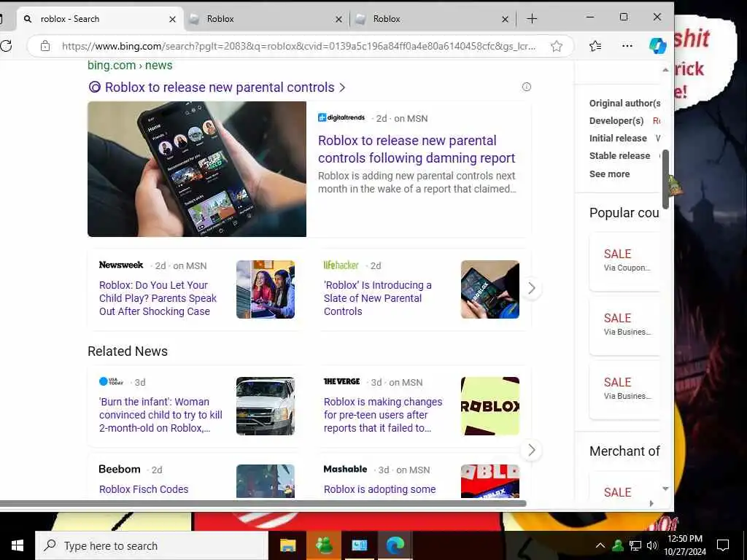Open USA Today 'Burn the infant' article
This screenshot has height=560, width=747.
tap(160, 415)
